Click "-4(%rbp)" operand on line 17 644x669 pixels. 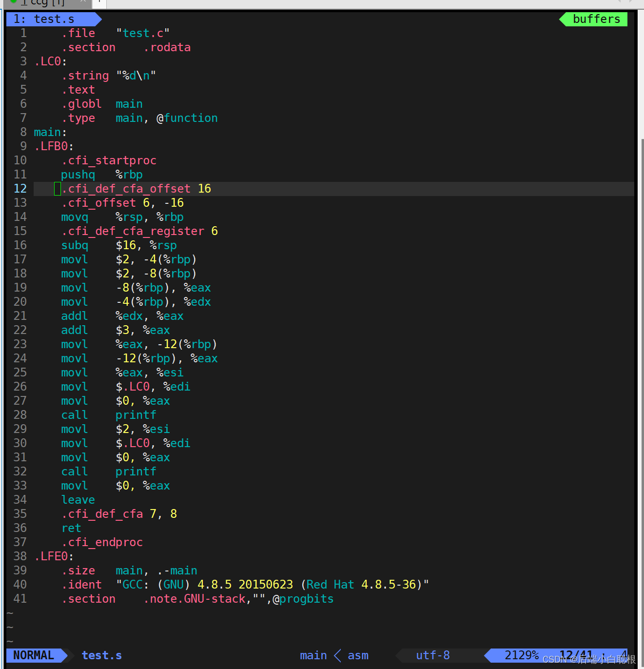(170, 259)
